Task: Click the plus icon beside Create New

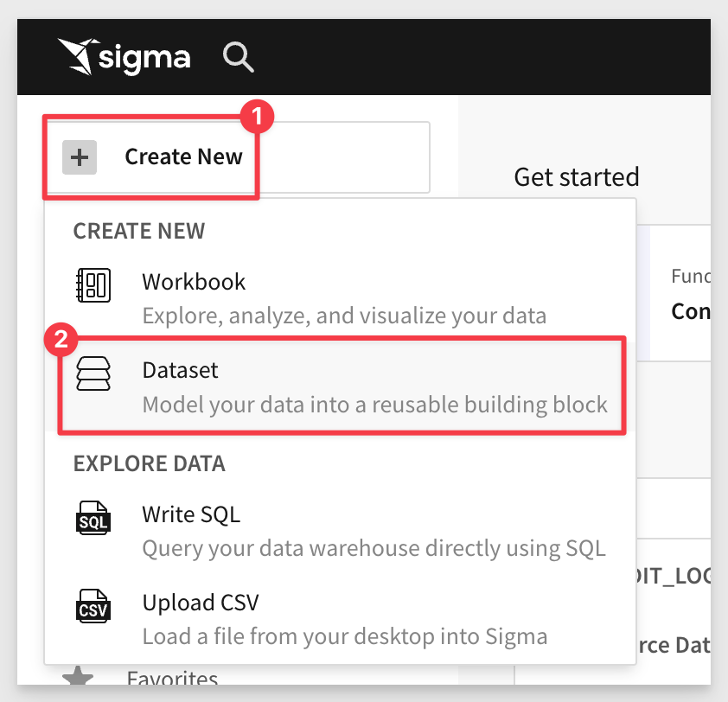Action: [x=80, y=157]
